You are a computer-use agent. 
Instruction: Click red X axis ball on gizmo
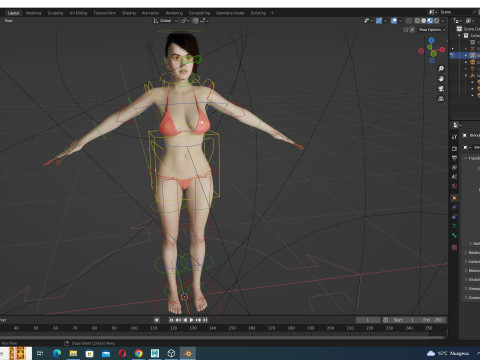442,50
